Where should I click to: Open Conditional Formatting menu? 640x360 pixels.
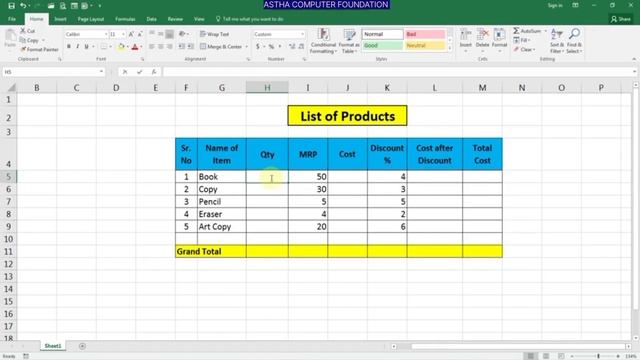point(323,41)
